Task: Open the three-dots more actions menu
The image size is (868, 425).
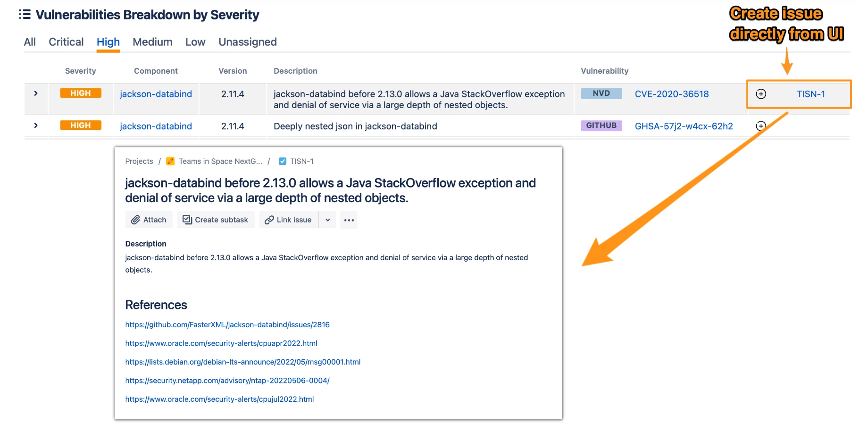Action: (349, 220)
